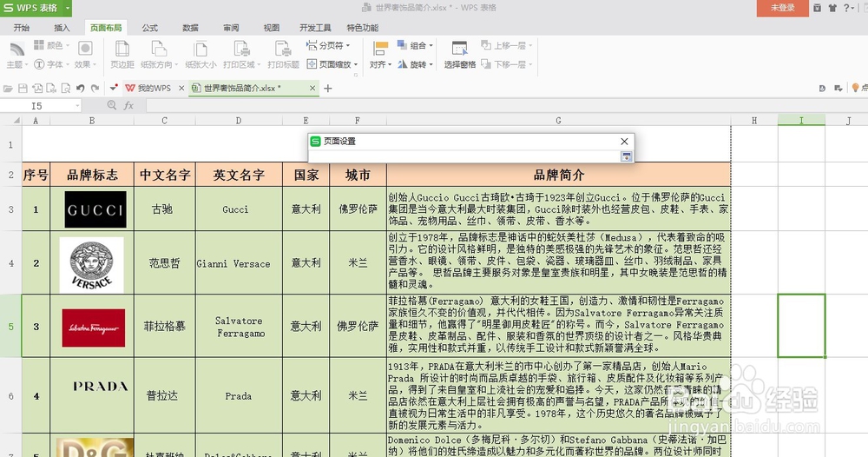868x457 pixels.
Task: Click 下移一层 send backward
Action: 507,64
